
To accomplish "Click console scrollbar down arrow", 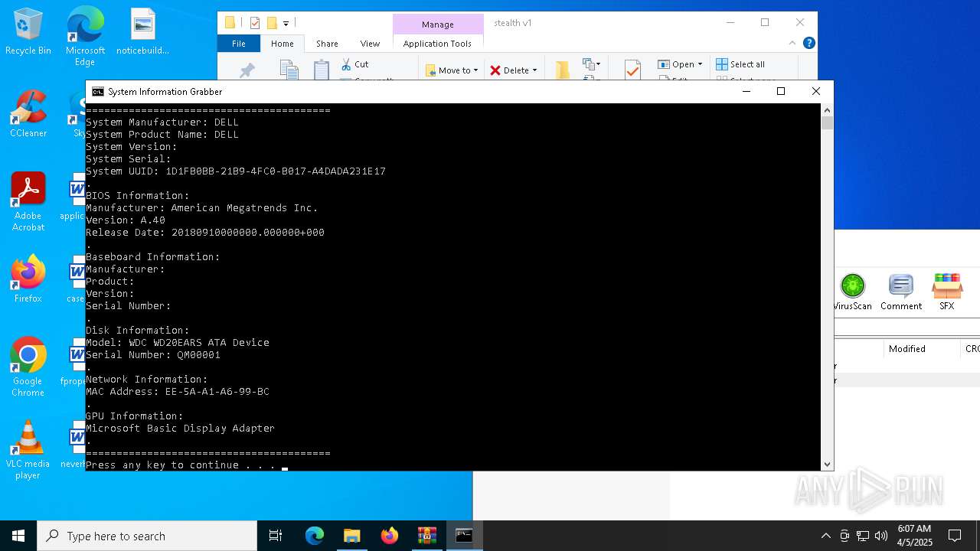I will (827, 465).
